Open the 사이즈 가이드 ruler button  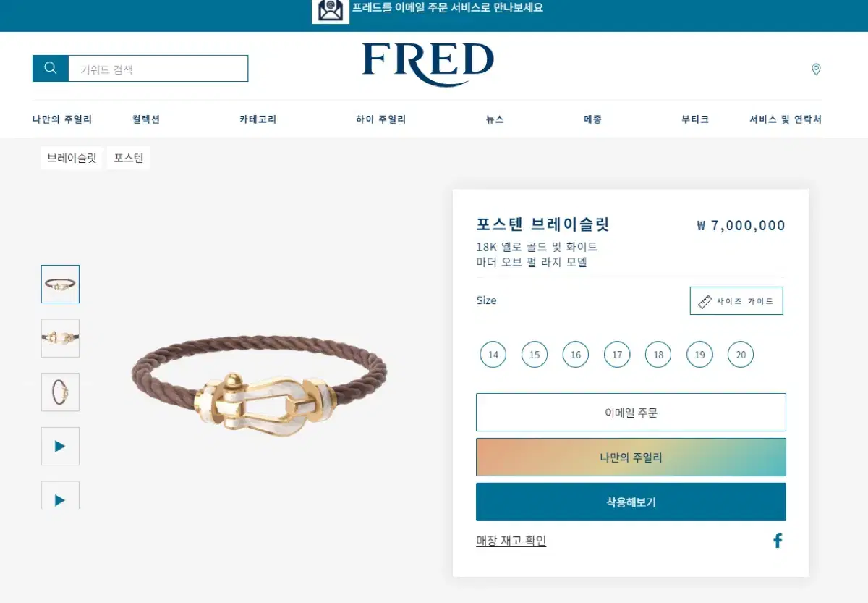tap(736, 301)
